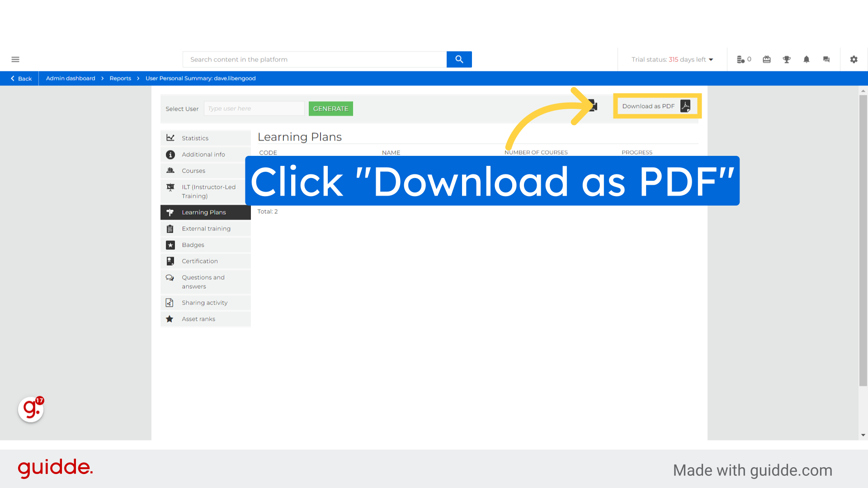Screen dimensions: 868x488
Task: Click the magnifying glass search icon
Action: (x=459, y=59)
